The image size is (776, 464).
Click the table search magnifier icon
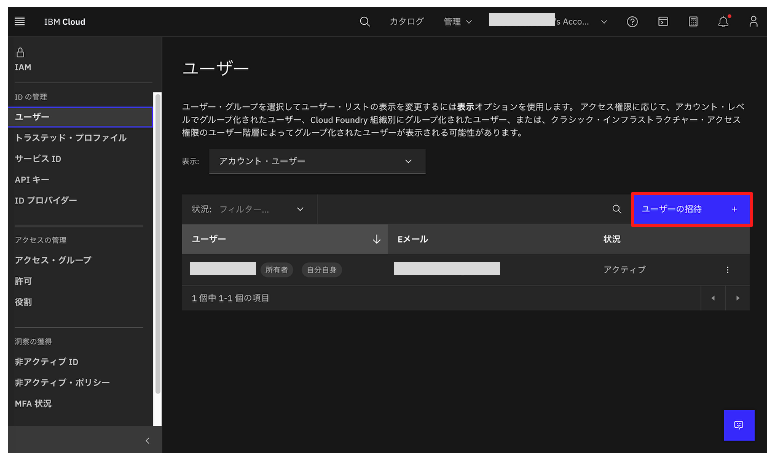tap(617, 209)
